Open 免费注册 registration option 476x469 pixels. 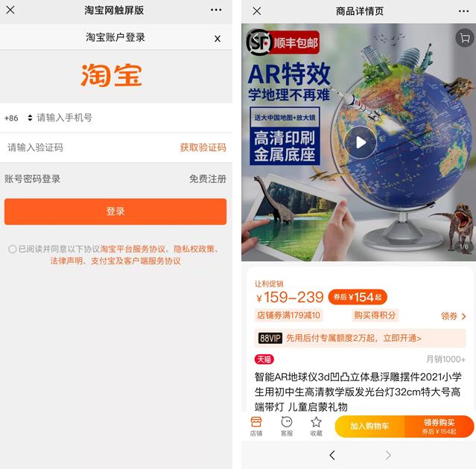208,179
